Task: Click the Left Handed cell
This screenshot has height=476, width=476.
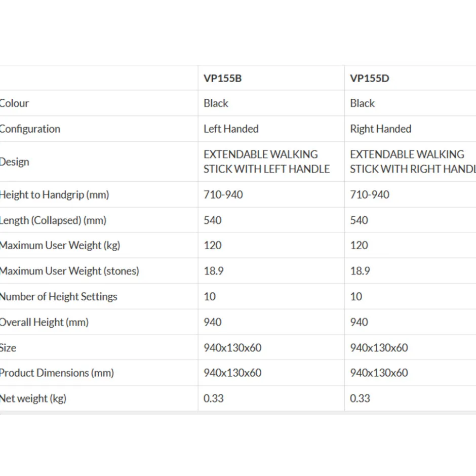Action: (231, 129)
